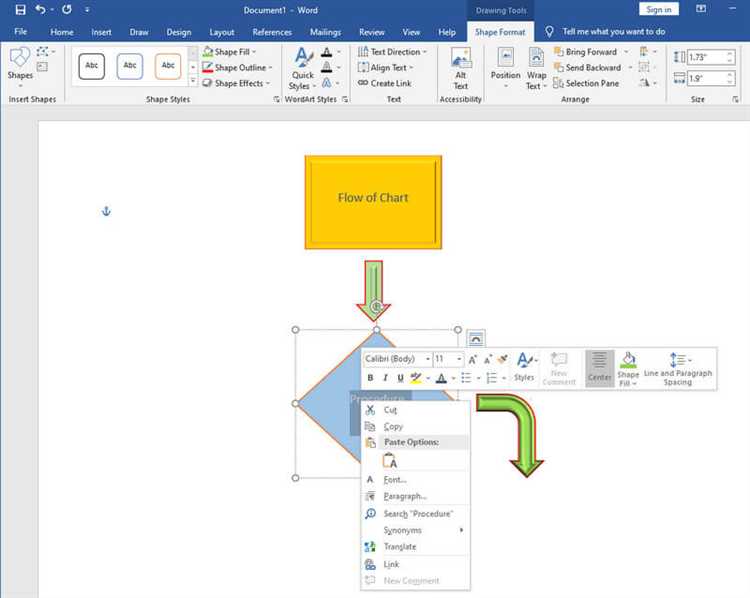Viewport: 750px width, 598px height.
Task: Select Search "Procedure" in the context menu
Action: [x=415, y=514]
